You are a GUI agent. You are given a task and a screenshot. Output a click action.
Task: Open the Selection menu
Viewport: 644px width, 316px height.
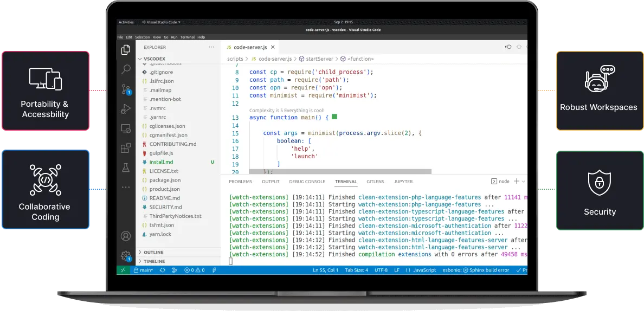(x=143, y=37)
